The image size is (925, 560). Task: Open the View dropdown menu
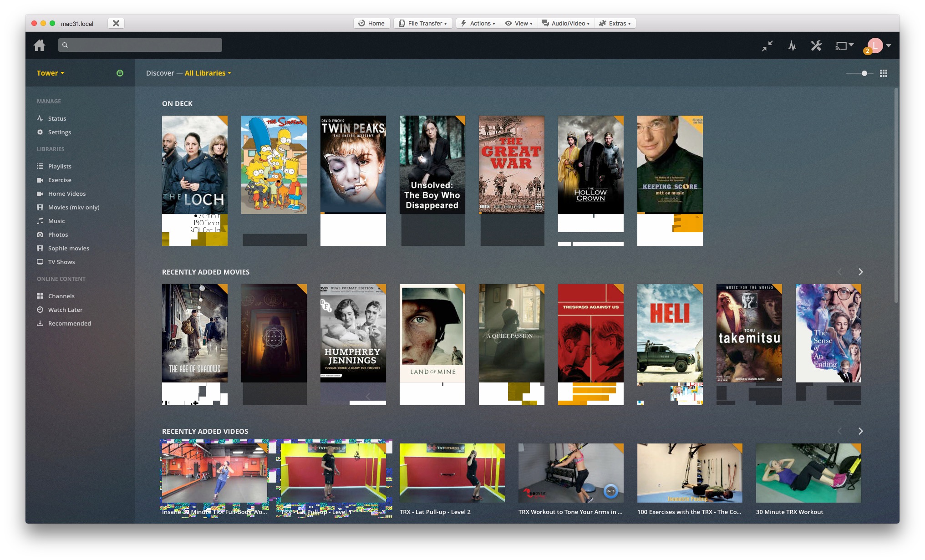[x=518, y=23]
